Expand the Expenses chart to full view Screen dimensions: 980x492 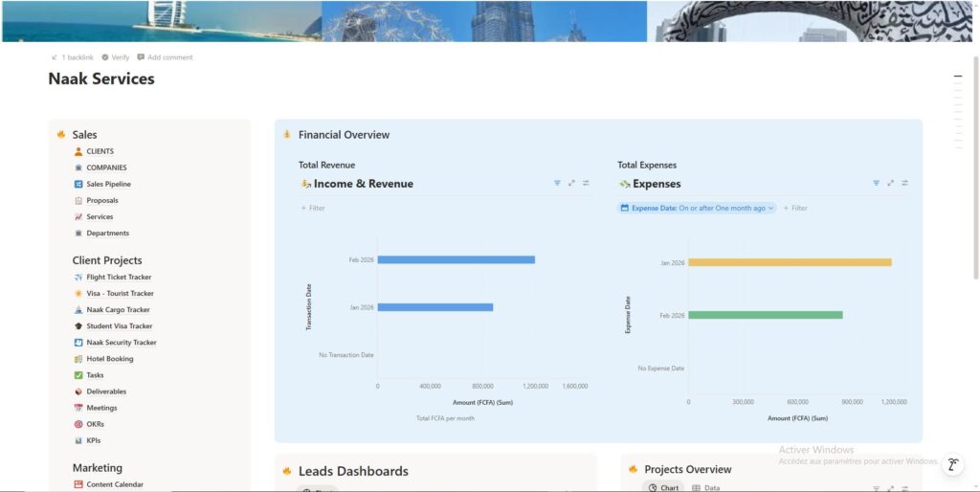click(890, 183)
